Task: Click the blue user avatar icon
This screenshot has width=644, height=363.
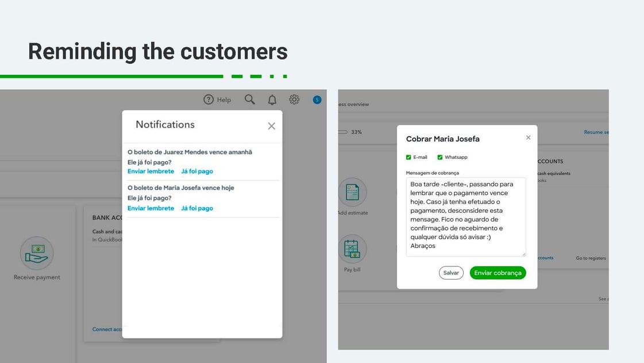Action: click(x=317, y=100)
